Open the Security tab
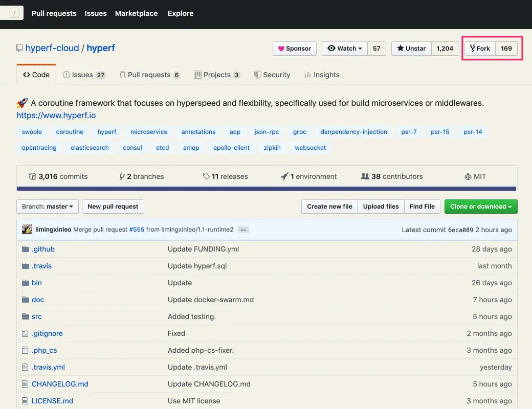The image size is (532, 409). point(272,75)
